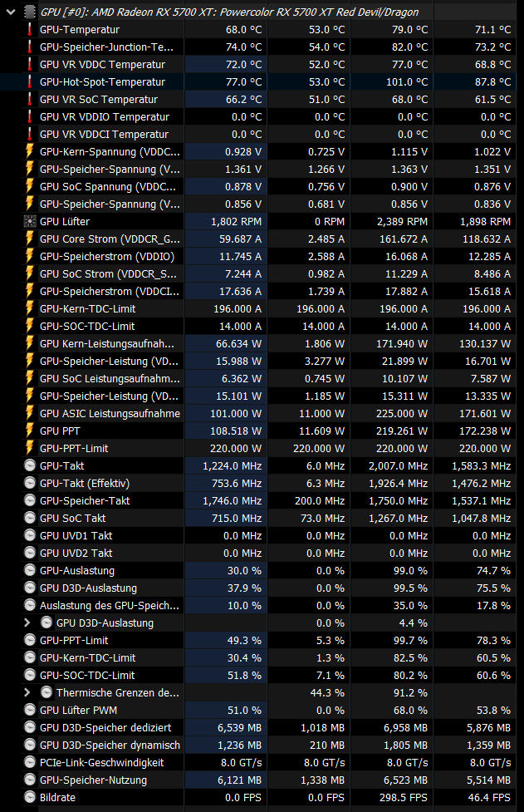Click the 53.0 °C minimum GPU temperature
Image resolution: width=524 pixels, height=812 pixels.
click(x=327, y=30)
